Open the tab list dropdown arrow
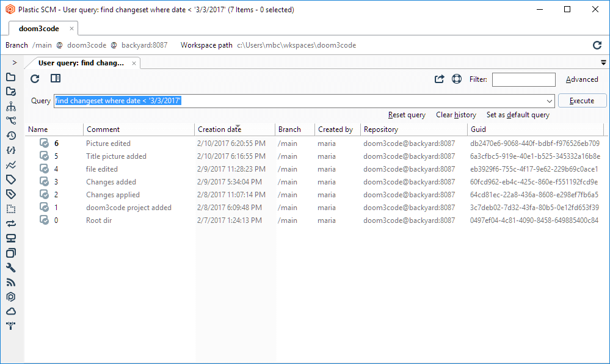Image resolution: width=610 pixels, height=364 pixels. 603,63
